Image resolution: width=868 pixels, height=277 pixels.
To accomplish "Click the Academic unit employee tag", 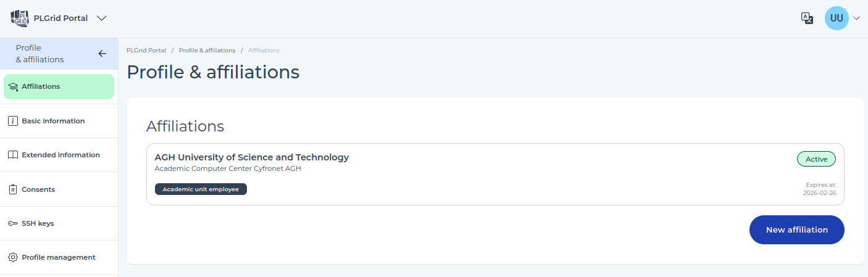I will [x=201, y=189].
